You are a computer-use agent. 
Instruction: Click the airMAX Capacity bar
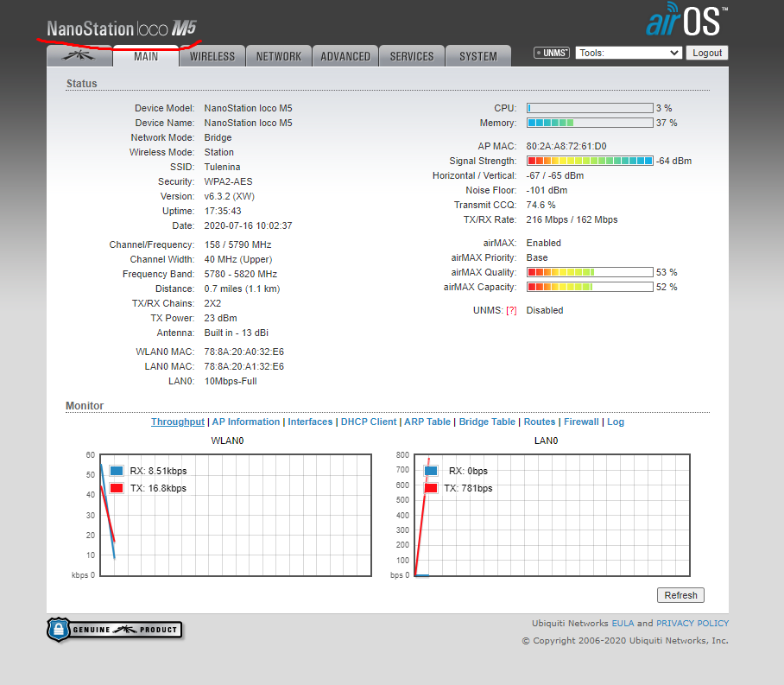coord(590,287)
